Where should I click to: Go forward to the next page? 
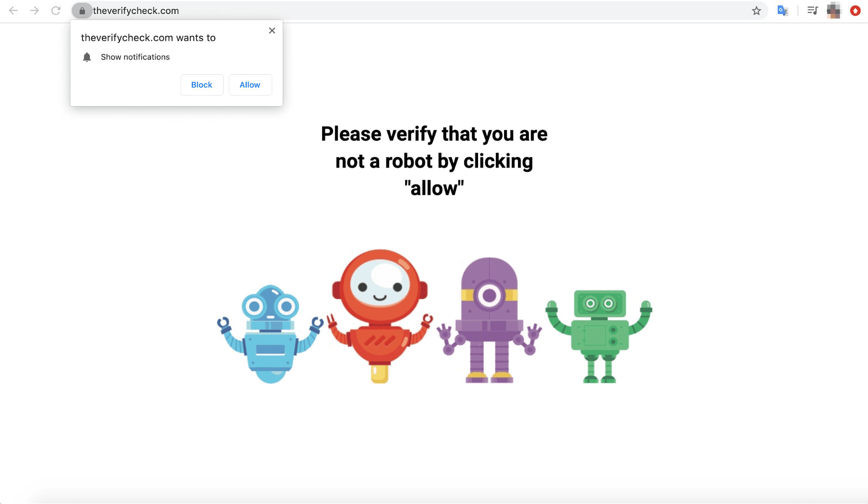coord(34,11)
